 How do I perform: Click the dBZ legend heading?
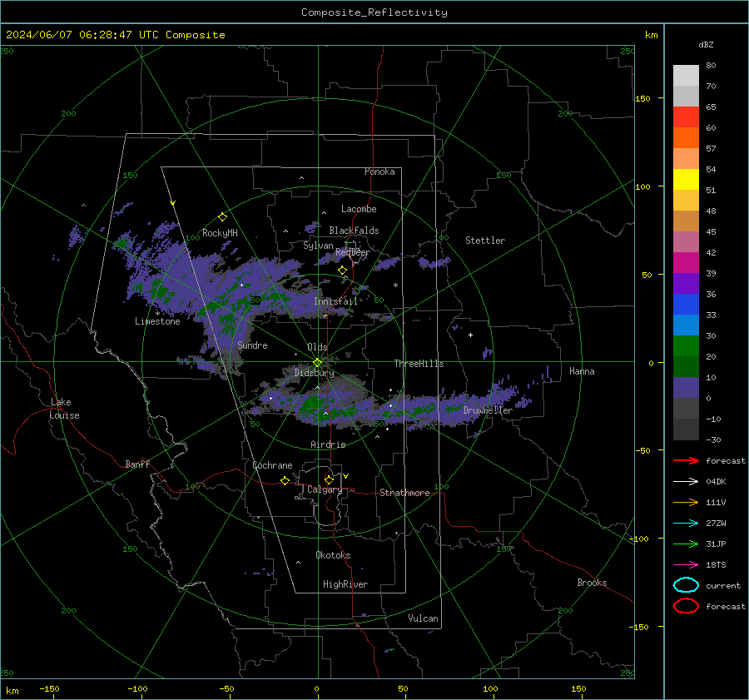pyautogui.click(x=706, y=45)
